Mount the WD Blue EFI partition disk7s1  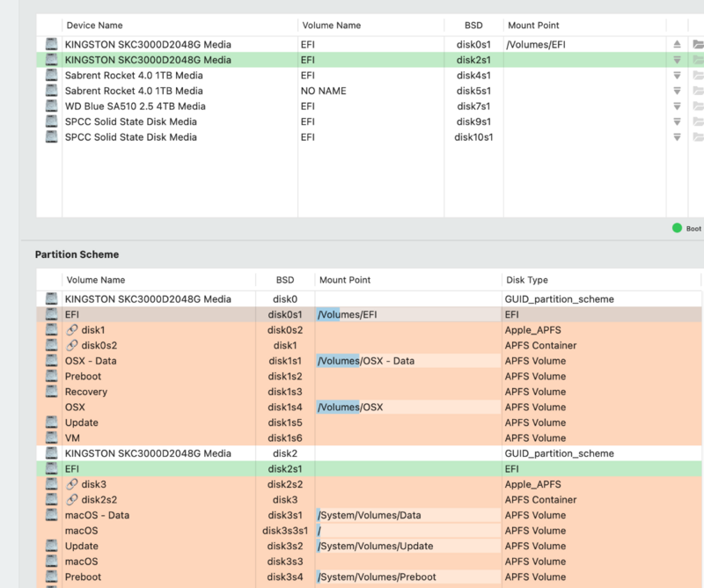coord(677,107)
